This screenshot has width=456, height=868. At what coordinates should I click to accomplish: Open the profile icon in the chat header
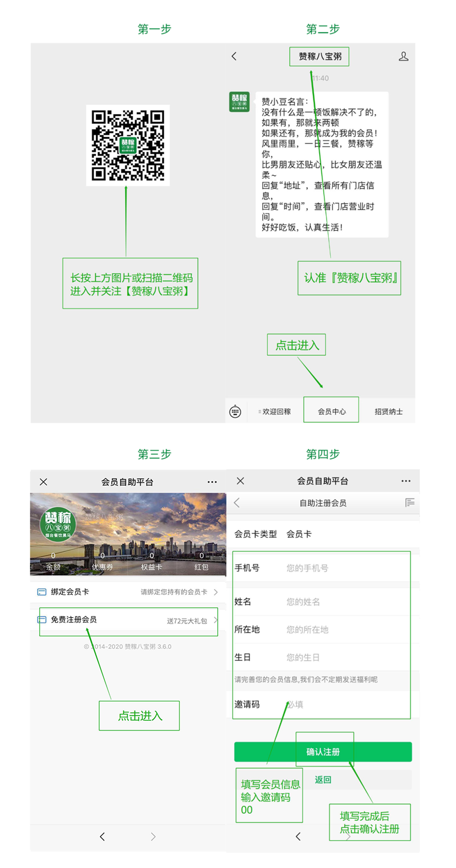[403, 56]
